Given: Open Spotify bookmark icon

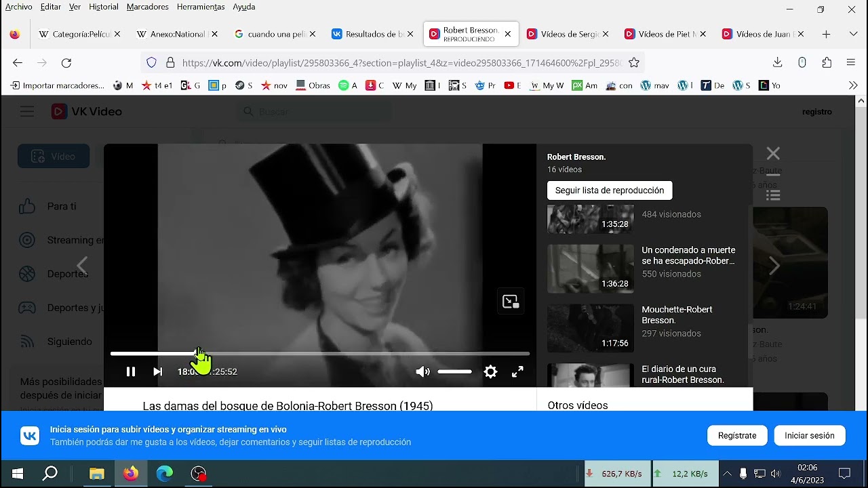Looking at the screenshot, I should point(348,85).
